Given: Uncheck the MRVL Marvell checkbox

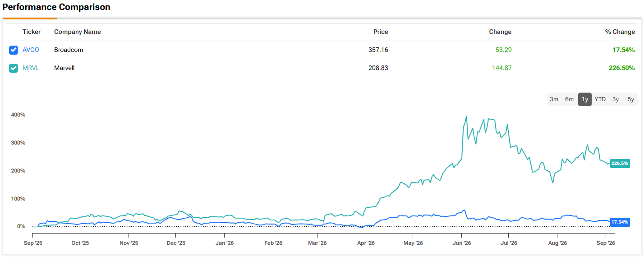Looking at the screenshot, I should coord(14,68).
